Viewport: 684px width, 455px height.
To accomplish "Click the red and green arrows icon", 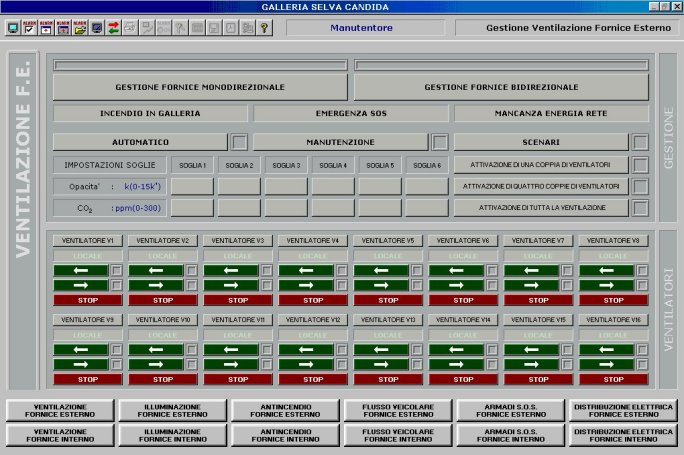I will click(113, 28).
